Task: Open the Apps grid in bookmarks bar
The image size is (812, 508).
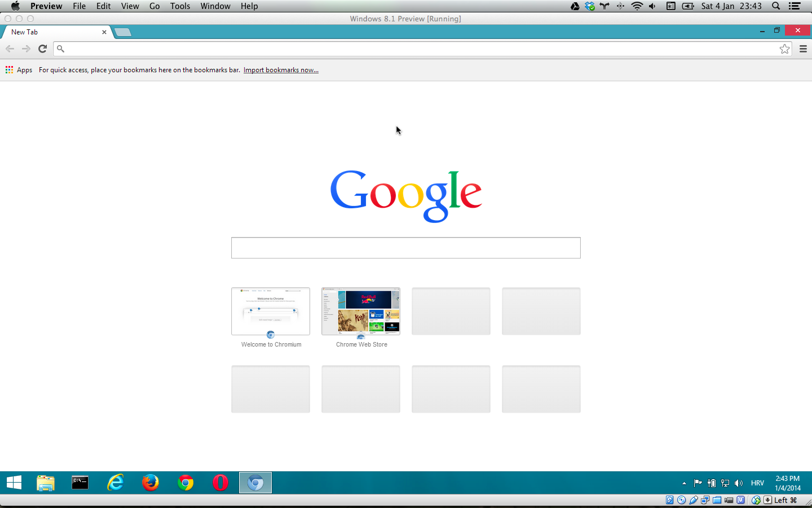Action: point(19,70)
